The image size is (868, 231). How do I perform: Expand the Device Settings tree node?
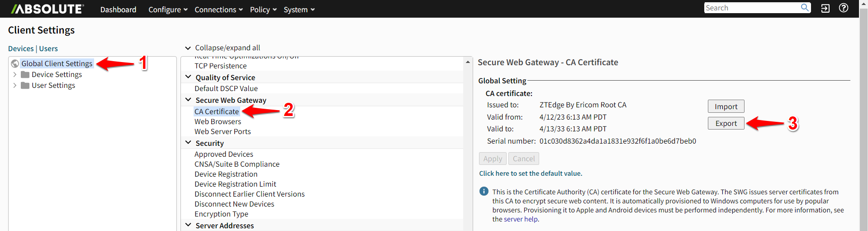(x=15, y=75)
